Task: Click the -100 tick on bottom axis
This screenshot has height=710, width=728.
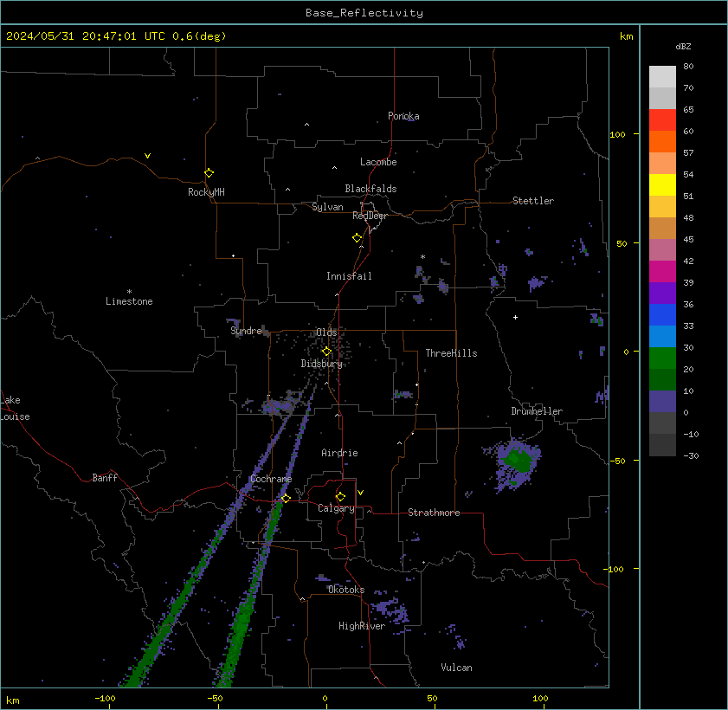Action: tap(106, 699)
